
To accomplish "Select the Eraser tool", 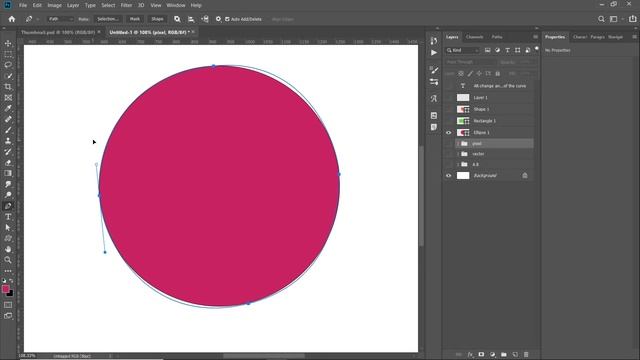I will tap(8, 162).
